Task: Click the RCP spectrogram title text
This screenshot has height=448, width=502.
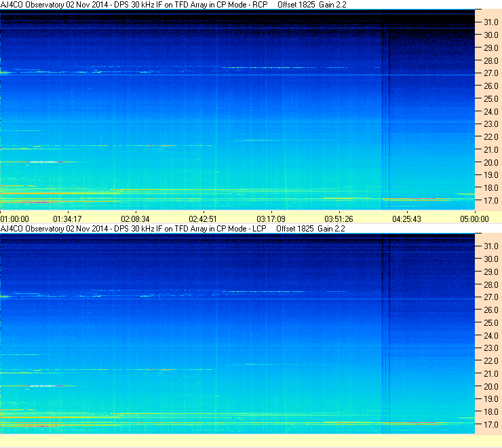Action: (134, 5)
